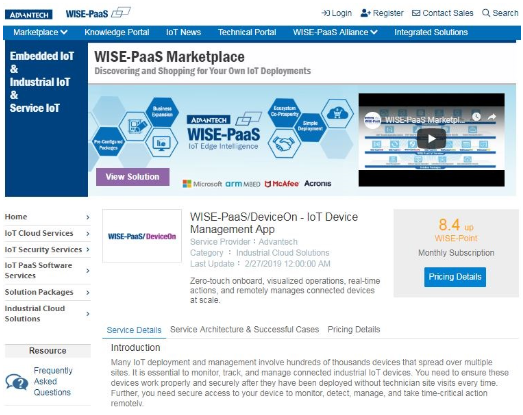523x415 pixels.
Task: Open the Frequently Asked Questions chat icon
Action: click(x=17, y=382)
